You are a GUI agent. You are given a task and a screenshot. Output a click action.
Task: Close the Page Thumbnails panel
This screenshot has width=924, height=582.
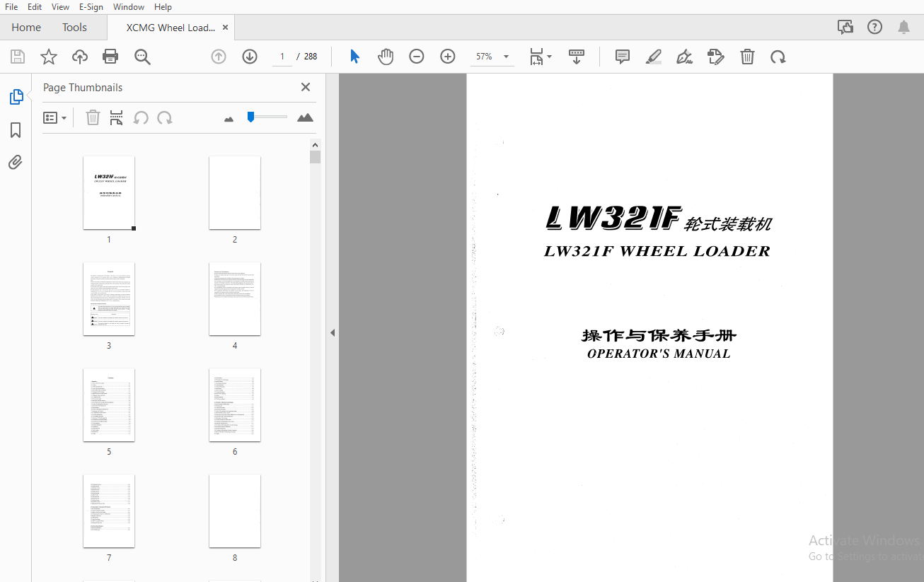coord(306,87)
